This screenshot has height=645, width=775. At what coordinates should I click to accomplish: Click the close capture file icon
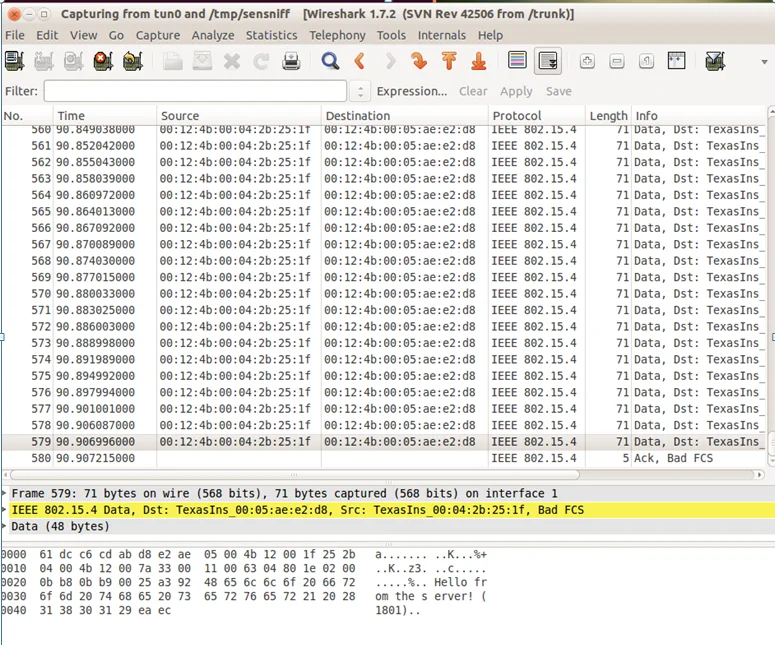click(232, 61)
